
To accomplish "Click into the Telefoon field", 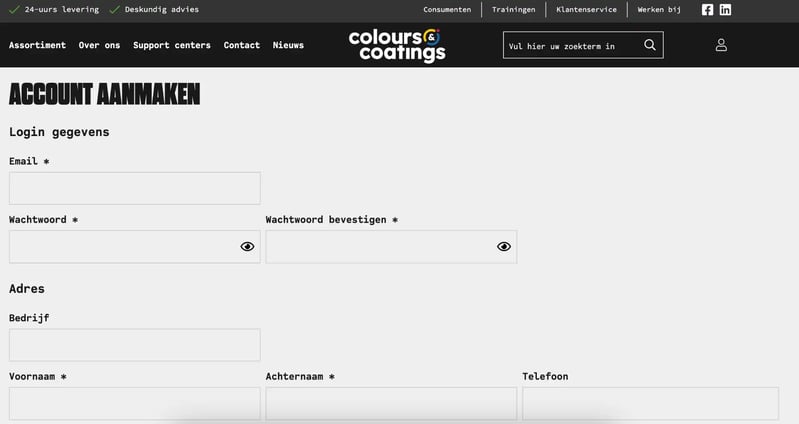I will pyautogui.click(x=651, y=404).
